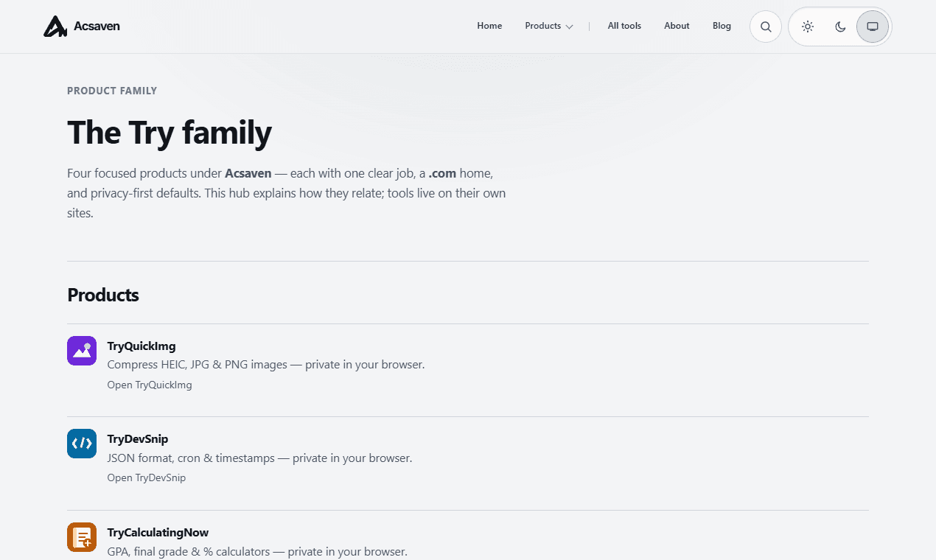This screenshot has height=560, width=936.
Task: Open the All tools page
Action: 624,26
